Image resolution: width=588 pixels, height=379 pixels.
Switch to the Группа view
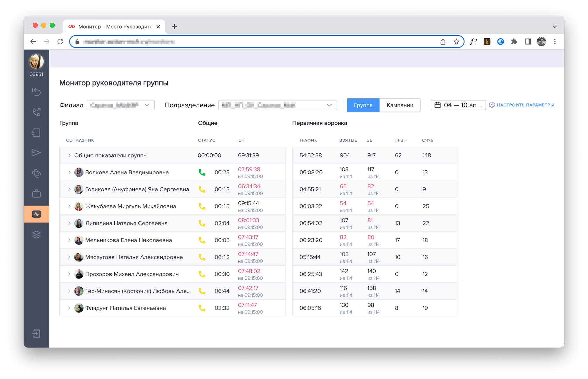click(x=363, y=105)
